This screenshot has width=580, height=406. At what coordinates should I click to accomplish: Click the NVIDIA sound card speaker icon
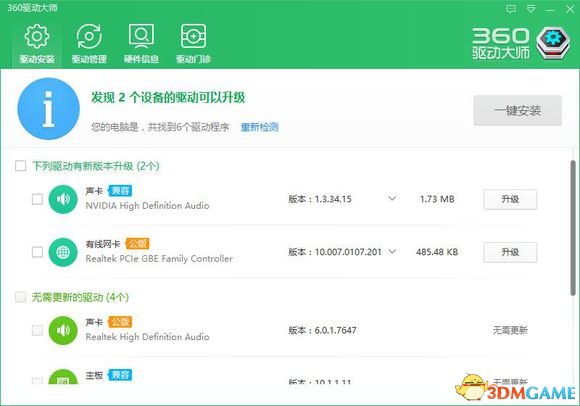click(63, 199)
